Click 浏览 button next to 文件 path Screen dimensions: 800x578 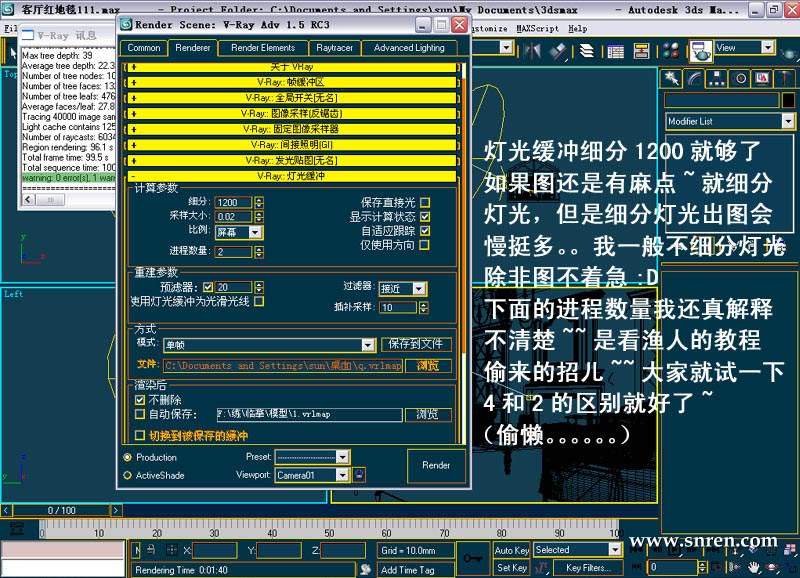pyautogui.click(x=428, y=365)
